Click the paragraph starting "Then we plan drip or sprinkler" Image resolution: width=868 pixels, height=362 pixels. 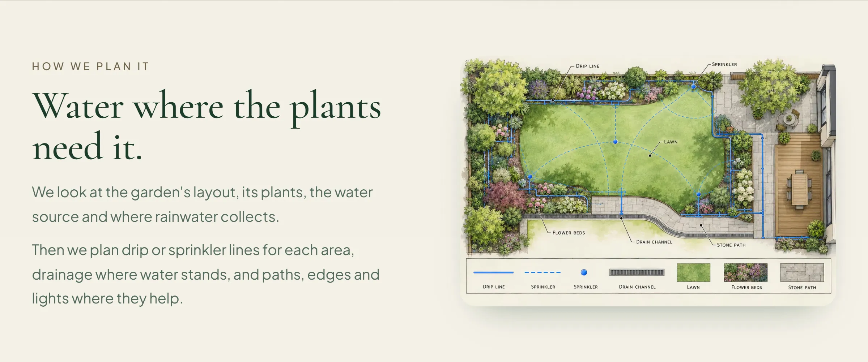(x=205, y=274)
